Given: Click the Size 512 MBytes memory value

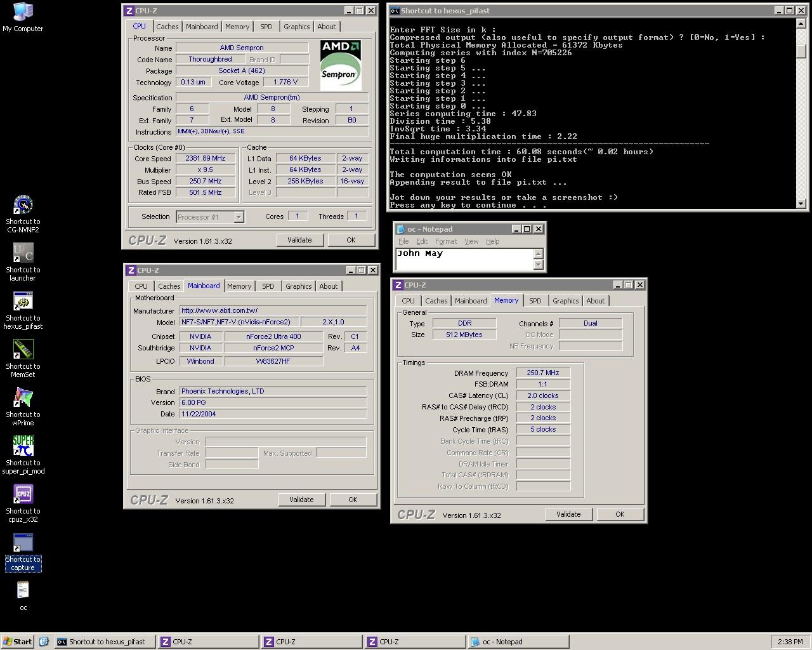Looking at the screenshot, I should pyautogui.click(x=464, y=335).
